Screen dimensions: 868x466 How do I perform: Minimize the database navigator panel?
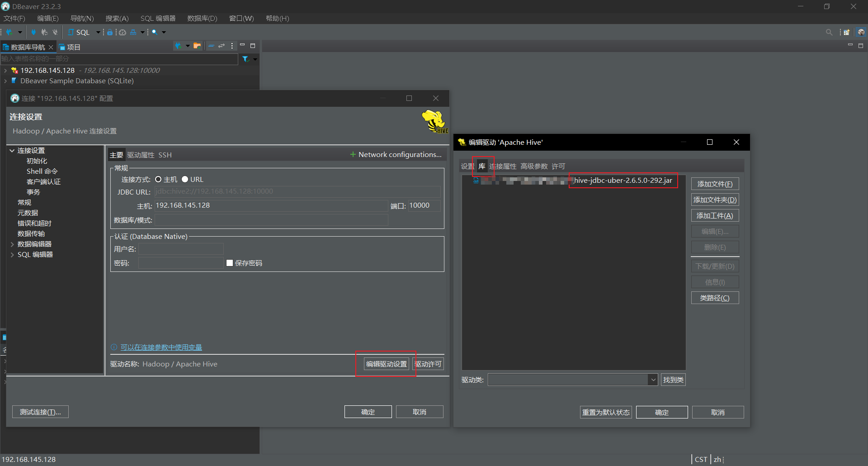click(x=242, y=45)
